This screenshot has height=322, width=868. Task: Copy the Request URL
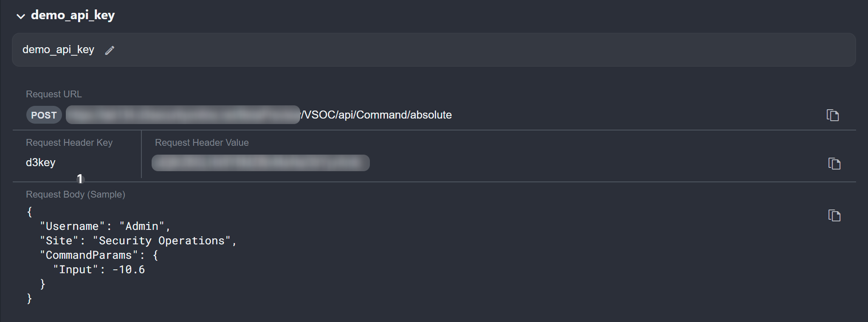tap(832, 115)
